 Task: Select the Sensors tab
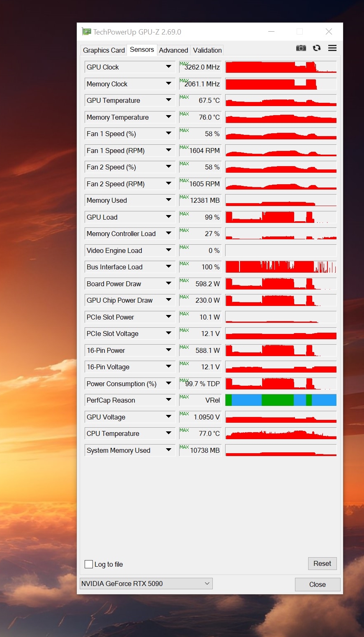(x=142, y=49)
